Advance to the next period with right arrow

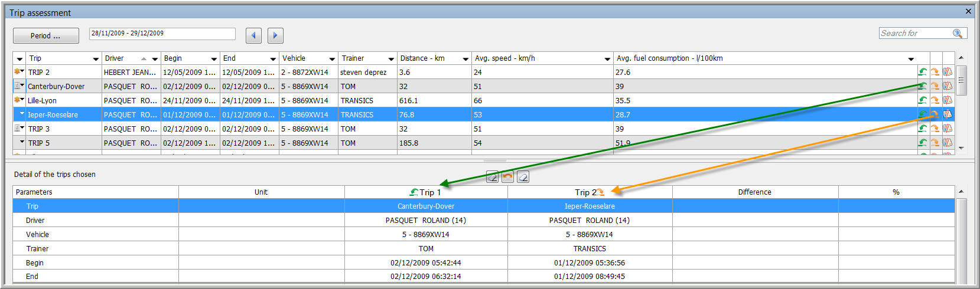(x=275, y=35)
